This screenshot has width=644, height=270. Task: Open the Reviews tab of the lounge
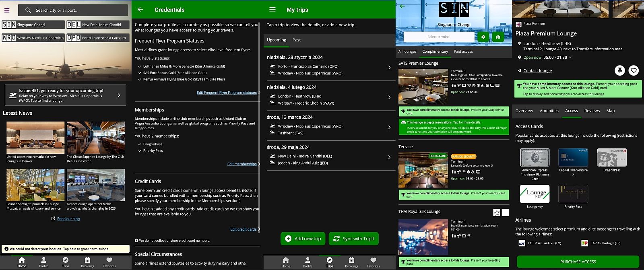[x=592, y=111]
